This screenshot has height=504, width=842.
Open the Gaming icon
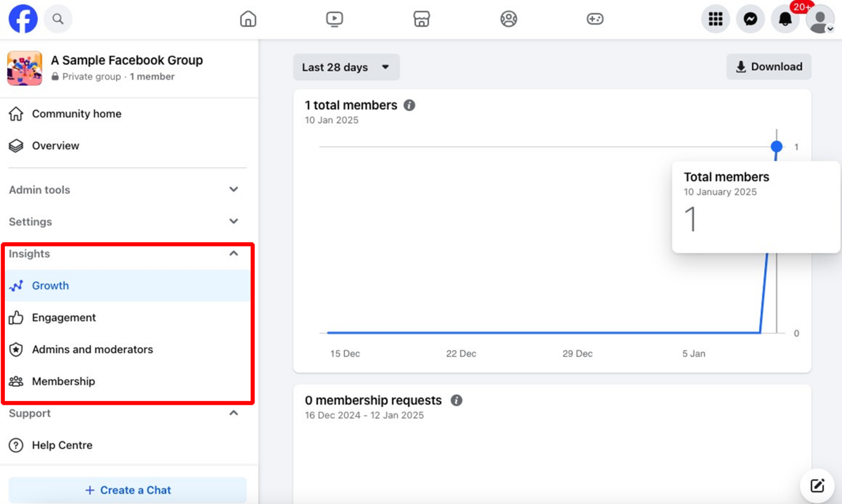(x=595, y=19)
